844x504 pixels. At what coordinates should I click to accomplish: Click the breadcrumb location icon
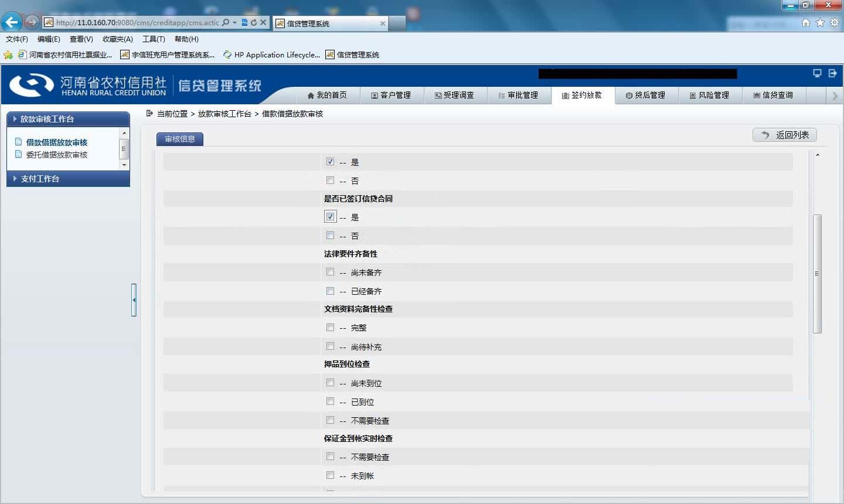149,113
